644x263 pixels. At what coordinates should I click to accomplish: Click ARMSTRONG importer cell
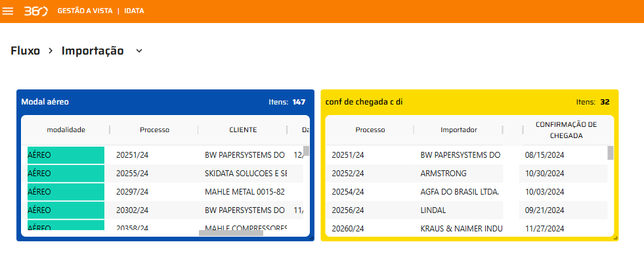(444, 174)
